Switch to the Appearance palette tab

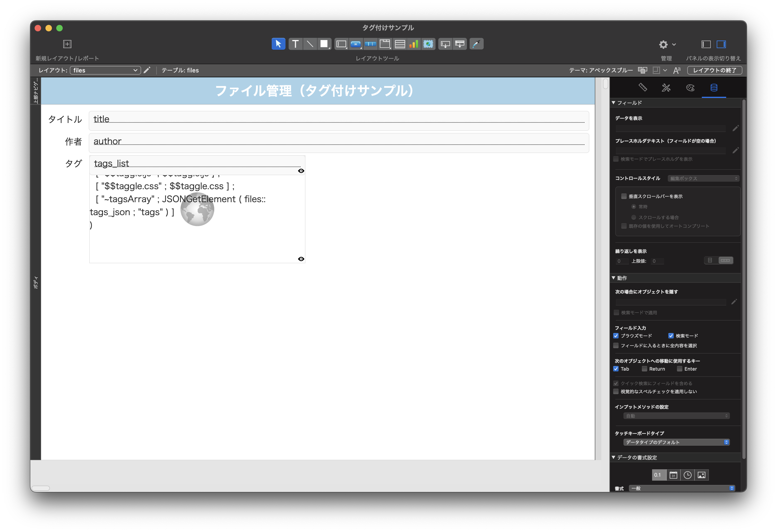(x=690, y=88)
